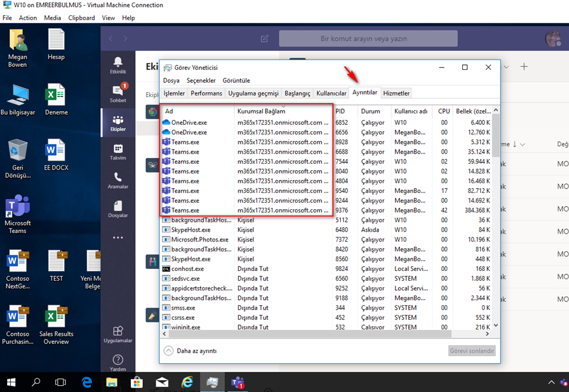The width and height of the screenshot is (569, 392).
Task: Collapse with Daha az ayrıntı
Action: click(x=190, y=351)
